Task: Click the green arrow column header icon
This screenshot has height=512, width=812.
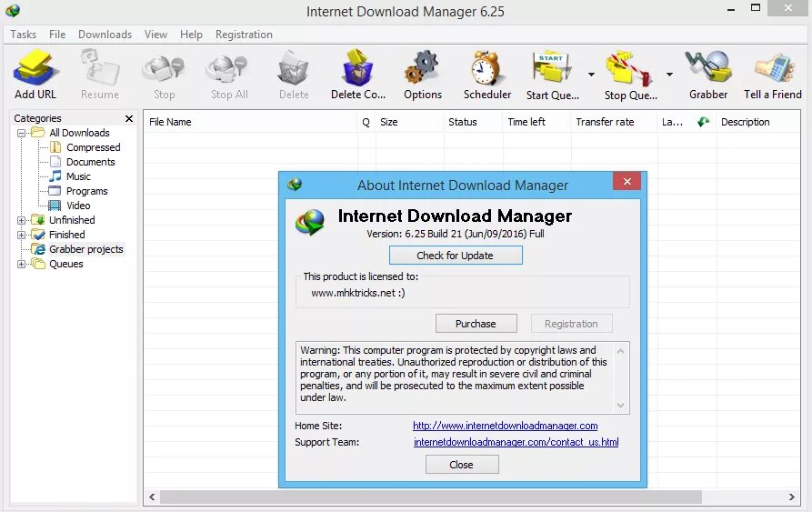Action: click(703, 122)
